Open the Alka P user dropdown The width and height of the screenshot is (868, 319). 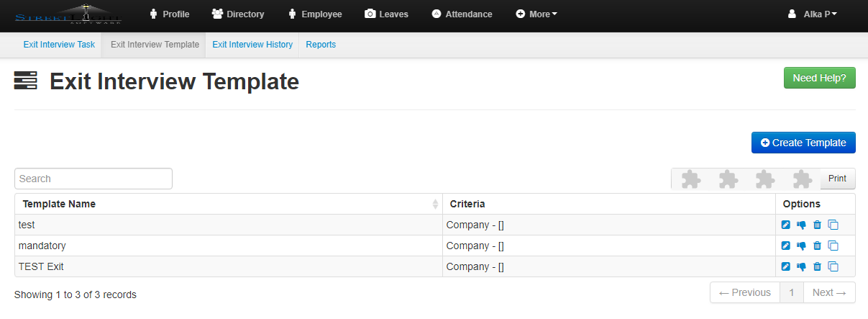(x=812, y=14)
